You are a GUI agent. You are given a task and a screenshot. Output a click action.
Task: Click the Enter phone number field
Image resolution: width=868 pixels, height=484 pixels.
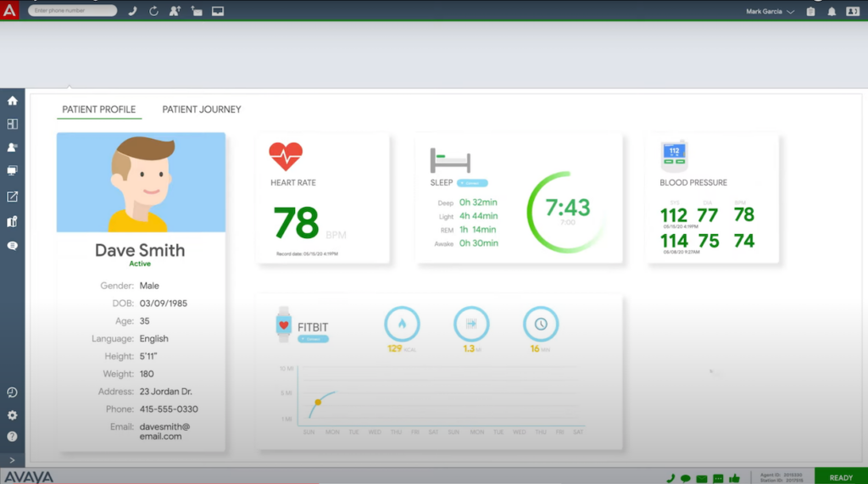coord(73,11)
